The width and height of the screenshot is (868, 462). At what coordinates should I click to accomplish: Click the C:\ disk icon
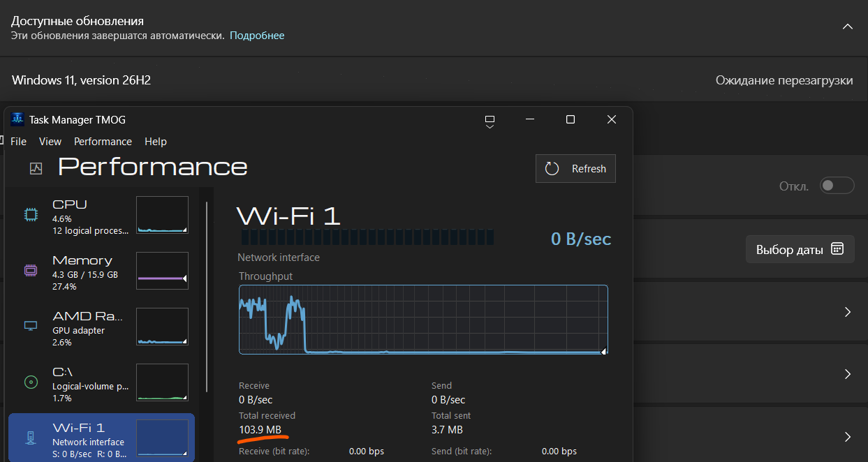click(31, 382)
